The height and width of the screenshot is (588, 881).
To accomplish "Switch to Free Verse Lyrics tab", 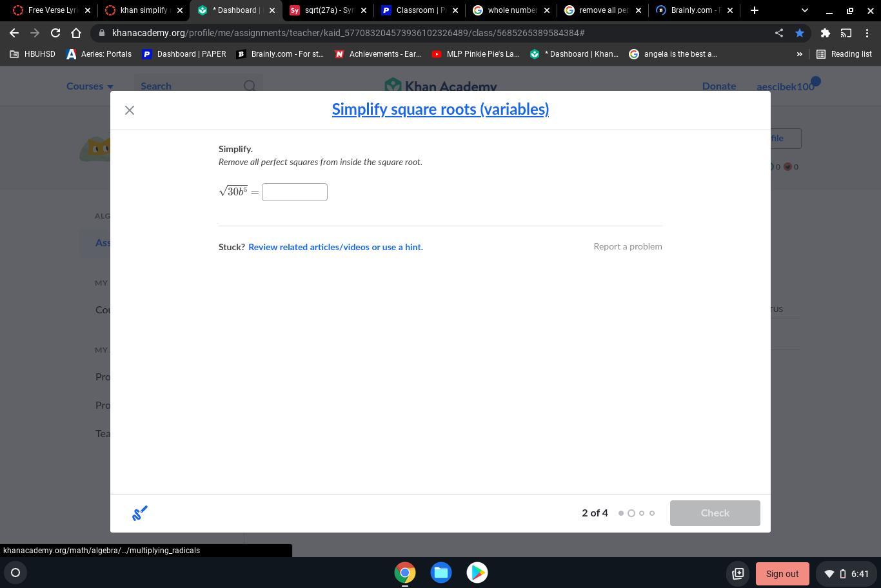I will 50,10.
